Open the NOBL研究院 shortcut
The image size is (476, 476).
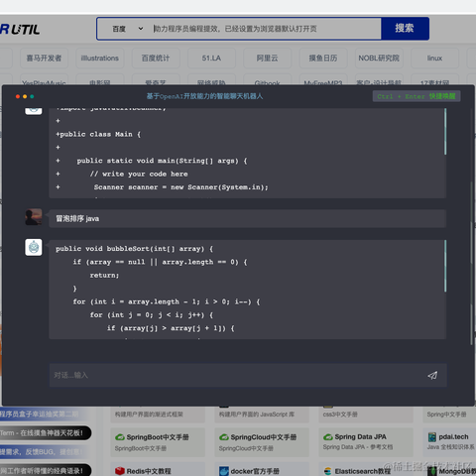click(379, 59)
